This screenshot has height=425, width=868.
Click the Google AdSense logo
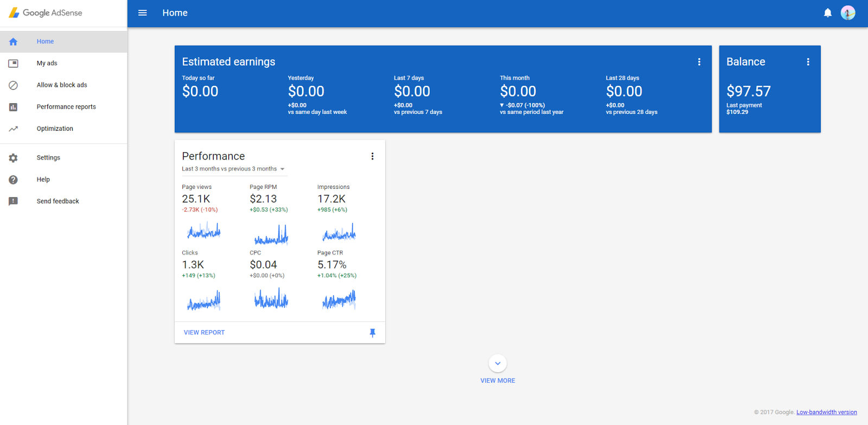[46, 13]
